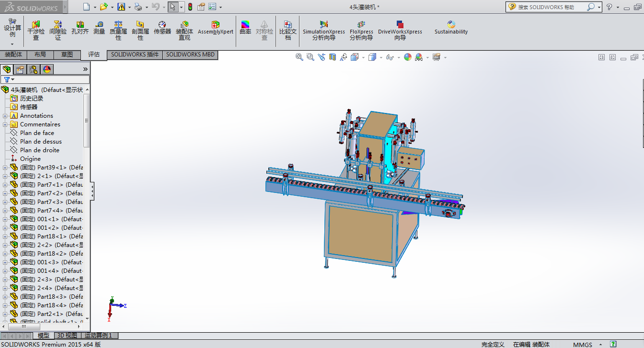
Task: Open the 设计算例 dropdown arrow
Action: pyautogui.click(x=12, y=44)
